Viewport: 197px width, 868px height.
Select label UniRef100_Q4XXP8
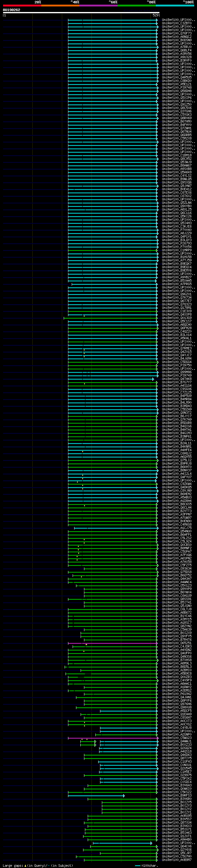pos(177,314)
